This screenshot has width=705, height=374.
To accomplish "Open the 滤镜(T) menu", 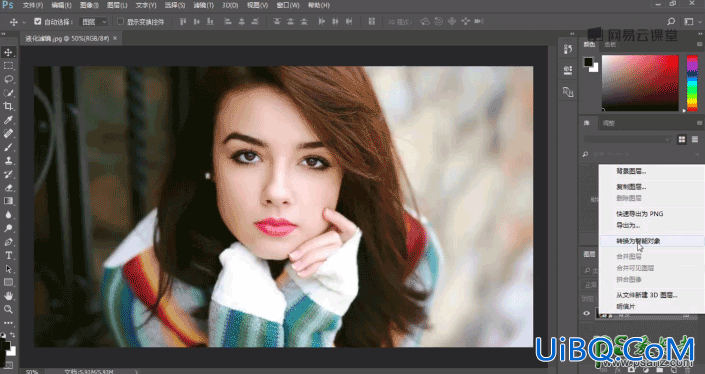I will [203, 5].
